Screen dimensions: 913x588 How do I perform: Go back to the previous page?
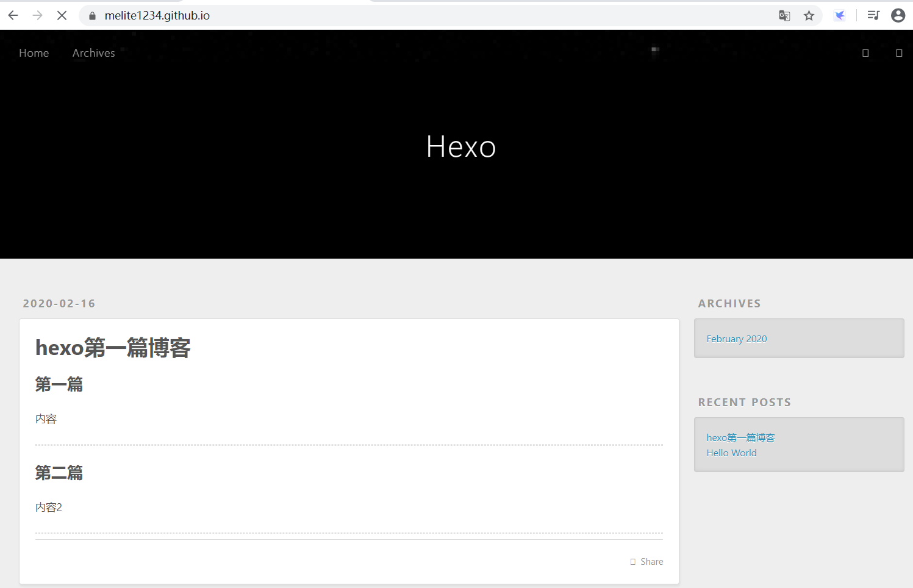pos(13,15)
